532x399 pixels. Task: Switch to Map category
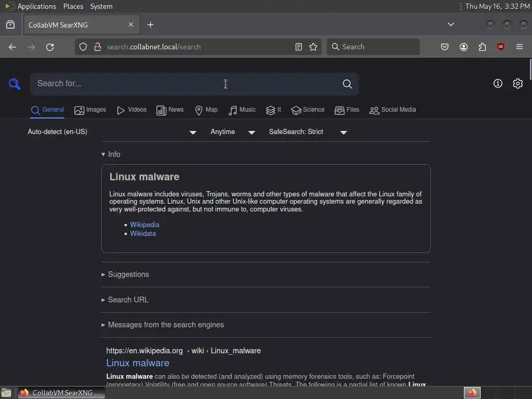pyautogui.click(x=206, y=110)
